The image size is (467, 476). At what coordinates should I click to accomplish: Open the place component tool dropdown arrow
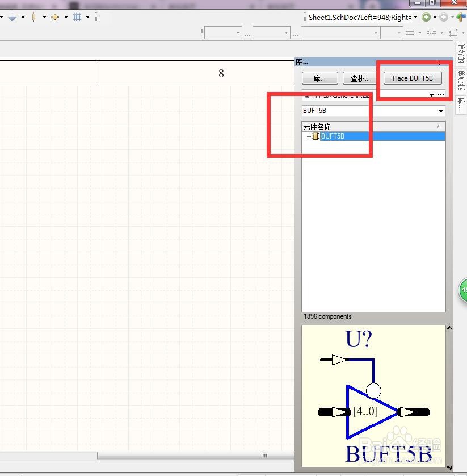click(45, 17)
